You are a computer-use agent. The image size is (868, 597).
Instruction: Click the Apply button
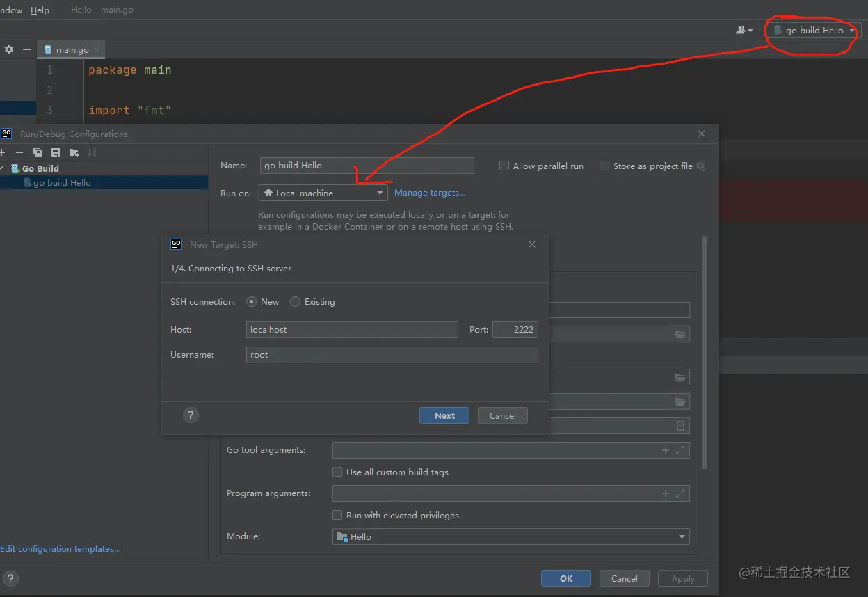point(683,578)
